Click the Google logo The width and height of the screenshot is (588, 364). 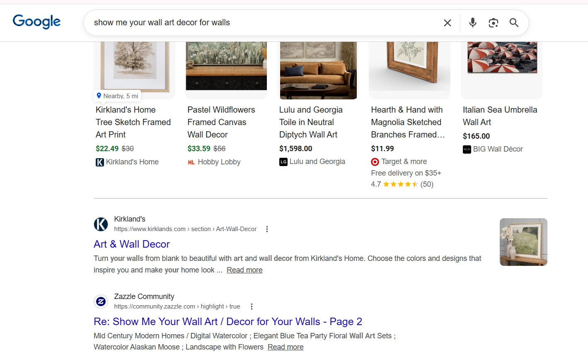(36, 22)
